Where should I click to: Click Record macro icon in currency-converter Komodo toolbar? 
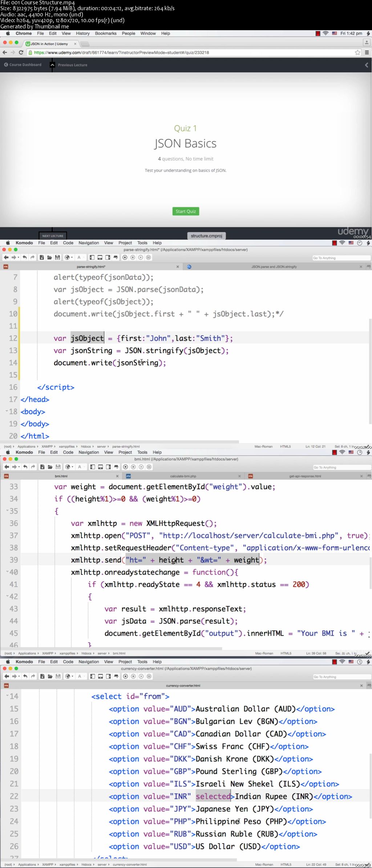coord(126,676)
